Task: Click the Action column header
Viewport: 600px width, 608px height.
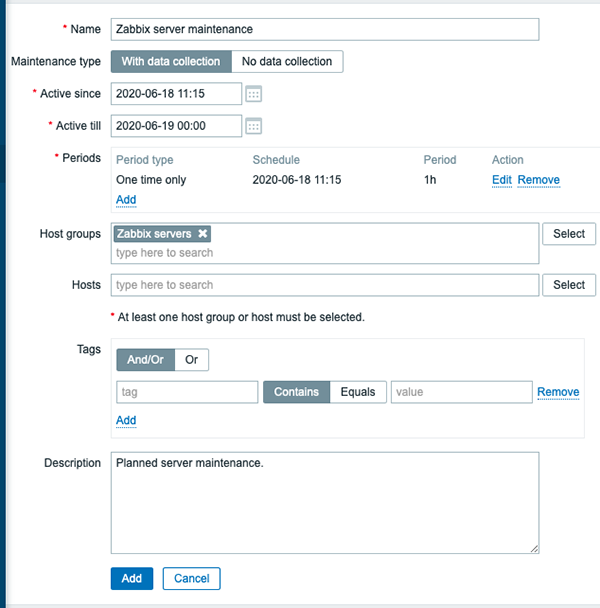Action: click(508, 160)
